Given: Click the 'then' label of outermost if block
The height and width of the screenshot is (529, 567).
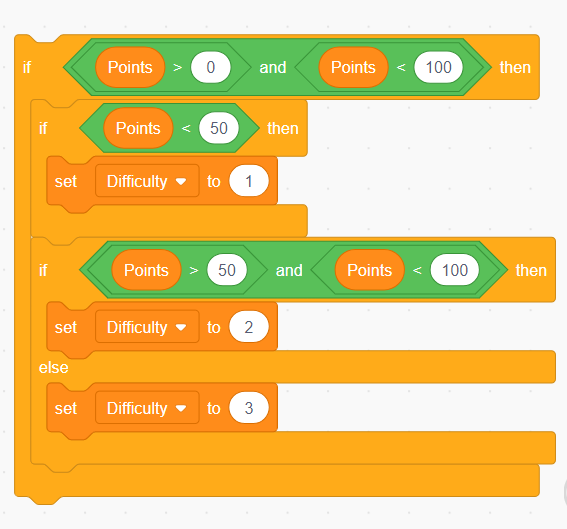Looking at the screenshot, I should point(515,67).
